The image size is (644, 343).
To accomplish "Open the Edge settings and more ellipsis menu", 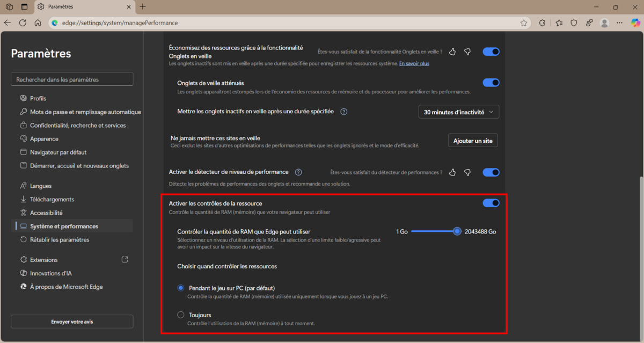I will click(x=620, y=23).
